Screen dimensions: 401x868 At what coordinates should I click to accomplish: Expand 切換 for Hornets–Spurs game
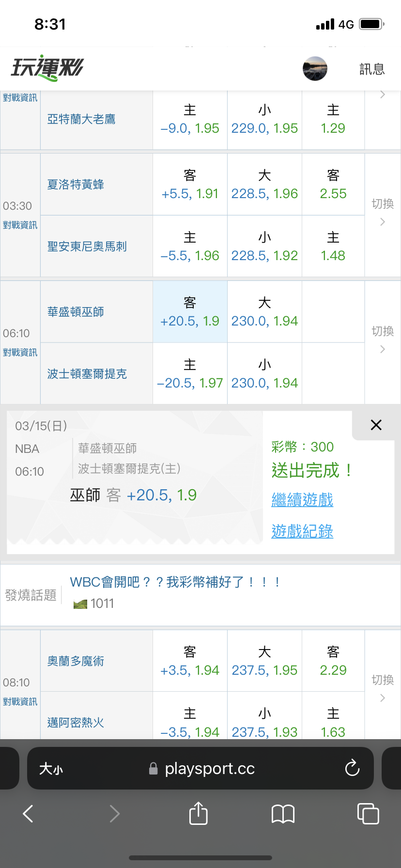(382, 212)
